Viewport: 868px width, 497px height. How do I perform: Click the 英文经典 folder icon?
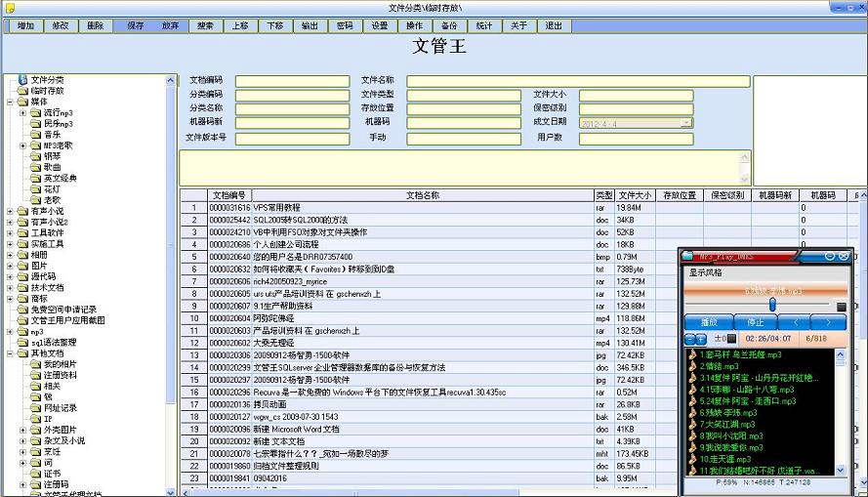tap(35, 179)
